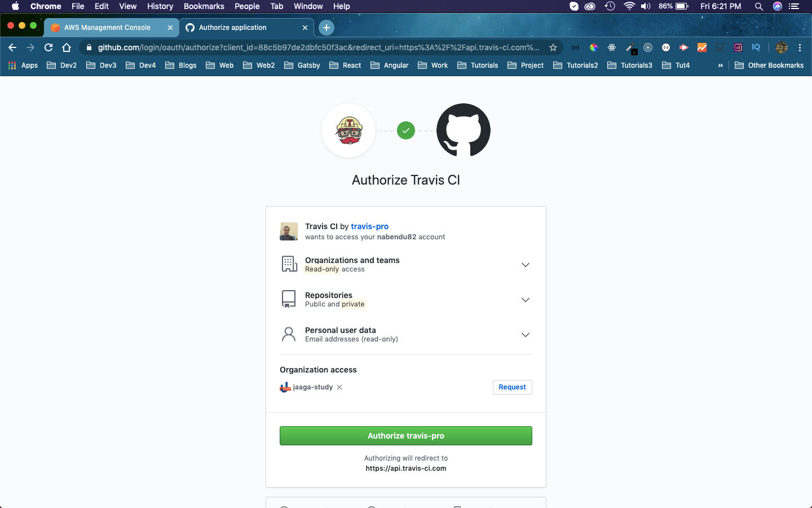
Task: Open the History menu
Action: click(x=160, y=6)
